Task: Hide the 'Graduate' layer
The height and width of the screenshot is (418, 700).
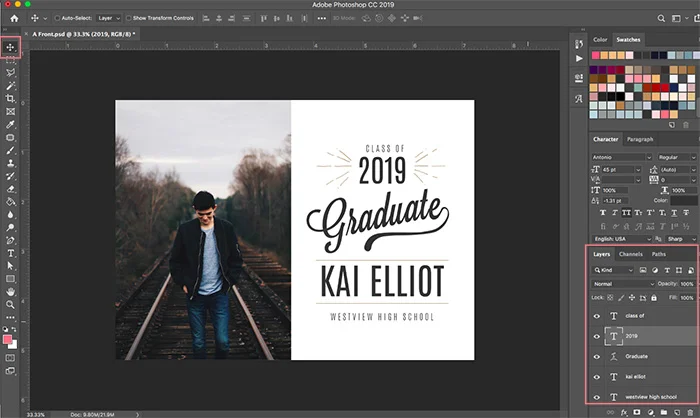Action: pyautogui.click(x=597, y=357)
